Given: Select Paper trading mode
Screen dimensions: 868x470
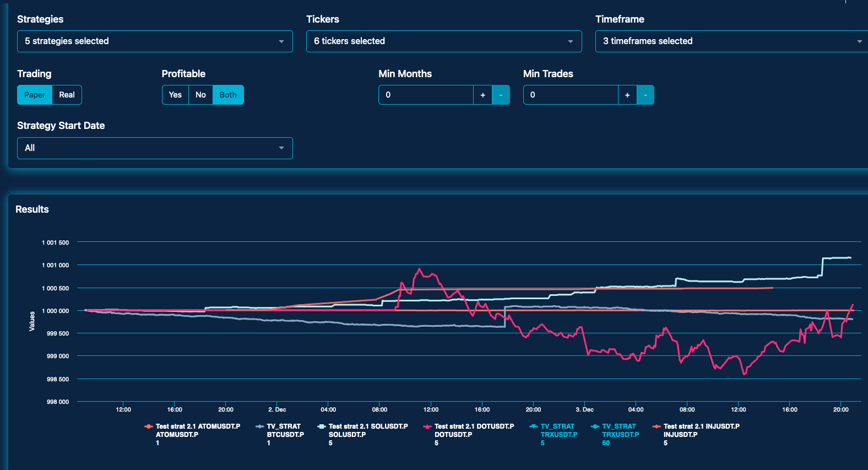Looking at the screenshot, I should pyautogui.click(x=35, y=95).
